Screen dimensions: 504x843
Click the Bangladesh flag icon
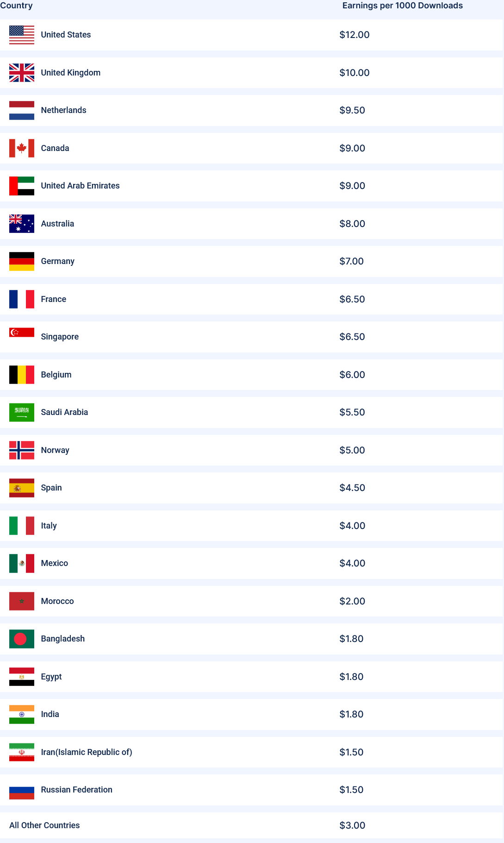pos(22,639)
